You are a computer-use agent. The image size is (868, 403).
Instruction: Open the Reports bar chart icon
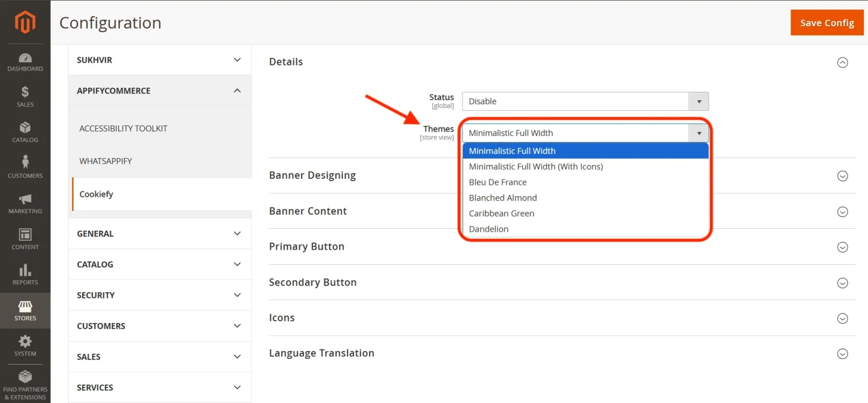point(25,270)
